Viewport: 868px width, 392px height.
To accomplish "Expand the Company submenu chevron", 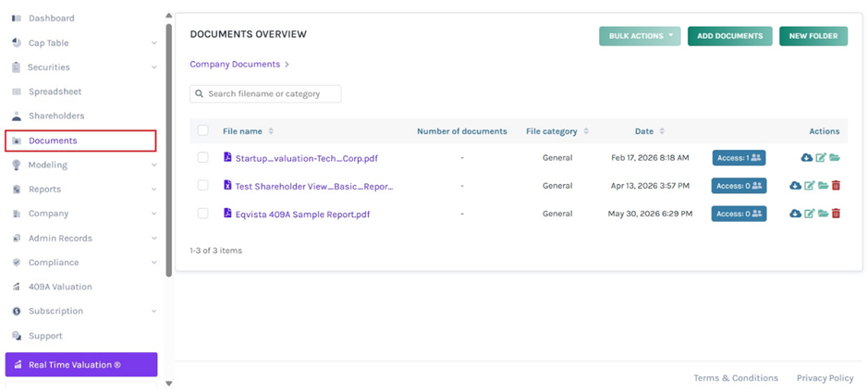I will 153,214.
